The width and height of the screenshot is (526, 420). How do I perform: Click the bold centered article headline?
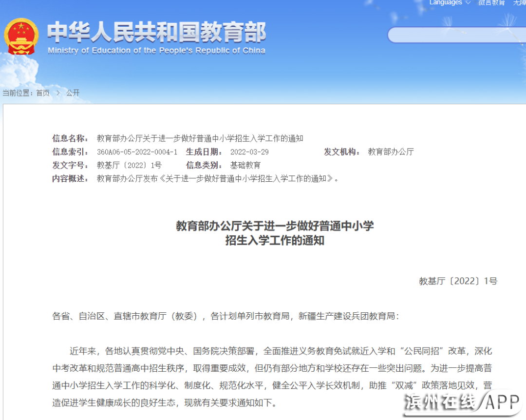(275, 233)
